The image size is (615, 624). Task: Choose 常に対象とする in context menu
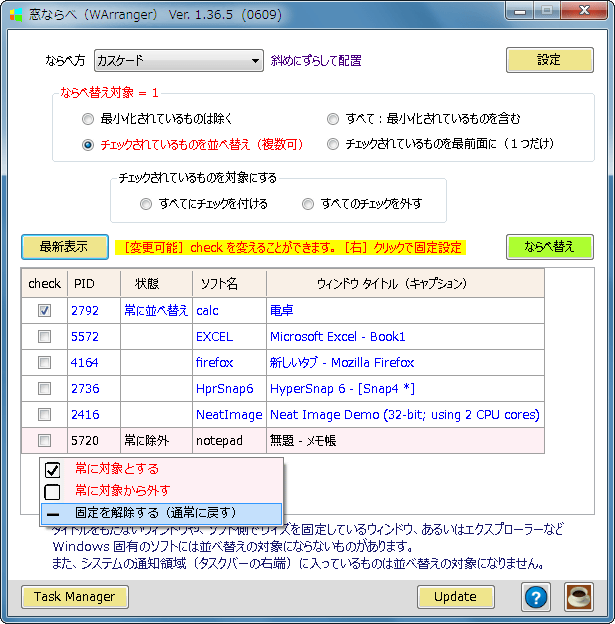(161, 469)
